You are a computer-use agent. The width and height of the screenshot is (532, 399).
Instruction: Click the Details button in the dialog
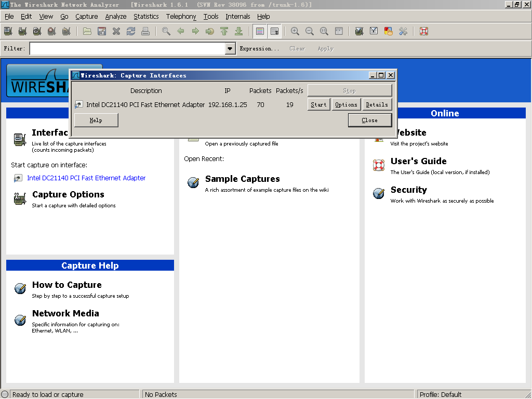tap(377, 104)
